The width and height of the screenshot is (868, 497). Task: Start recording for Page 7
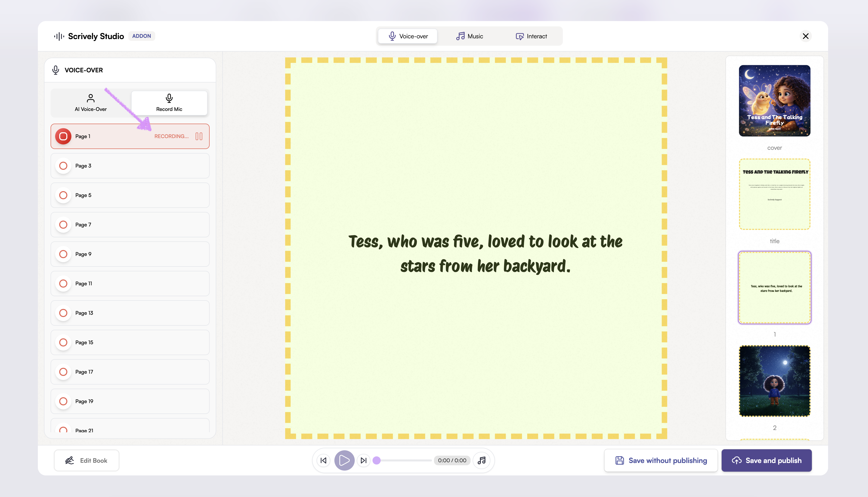63,225
